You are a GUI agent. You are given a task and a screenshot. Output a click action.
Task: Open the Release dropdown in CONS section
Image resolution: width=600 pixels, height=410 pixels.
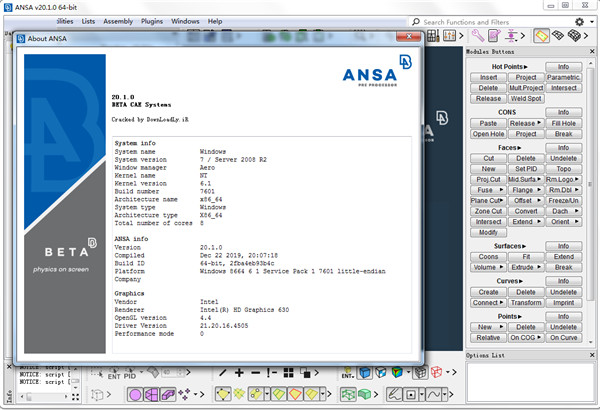525,123
